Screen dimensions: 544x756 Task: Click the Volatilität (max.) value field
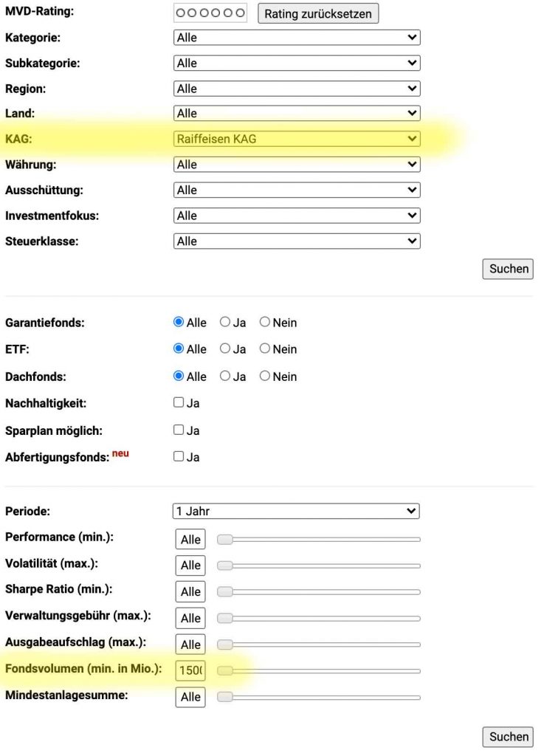190,566
